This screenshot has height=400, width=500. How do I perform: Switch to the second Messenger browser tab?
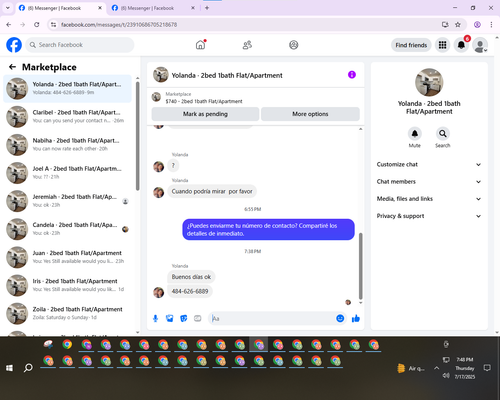[x=152, y=8]
